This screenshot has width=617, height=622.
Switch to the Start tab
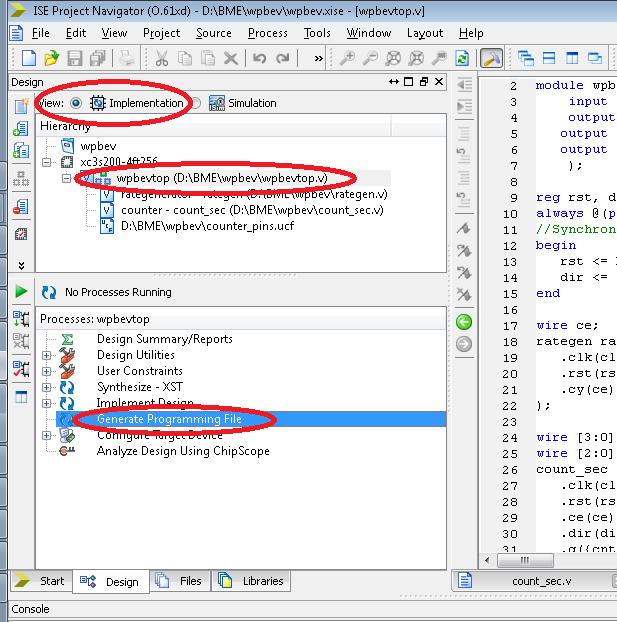pos(40,581)
